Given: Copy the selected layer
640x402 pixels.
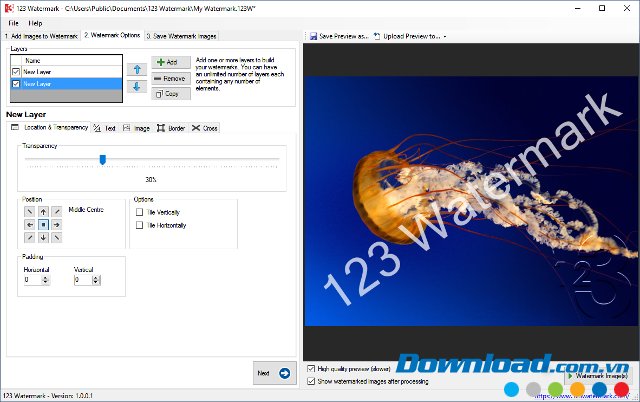Looking at the screenshot, I should [x=171, y=94].
